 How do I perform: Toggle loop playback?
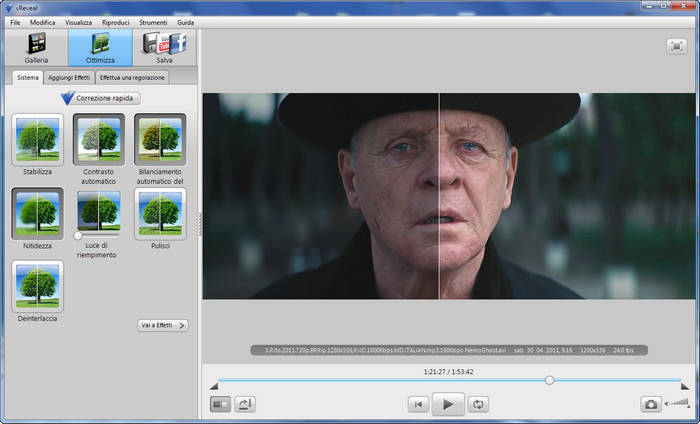478,404
